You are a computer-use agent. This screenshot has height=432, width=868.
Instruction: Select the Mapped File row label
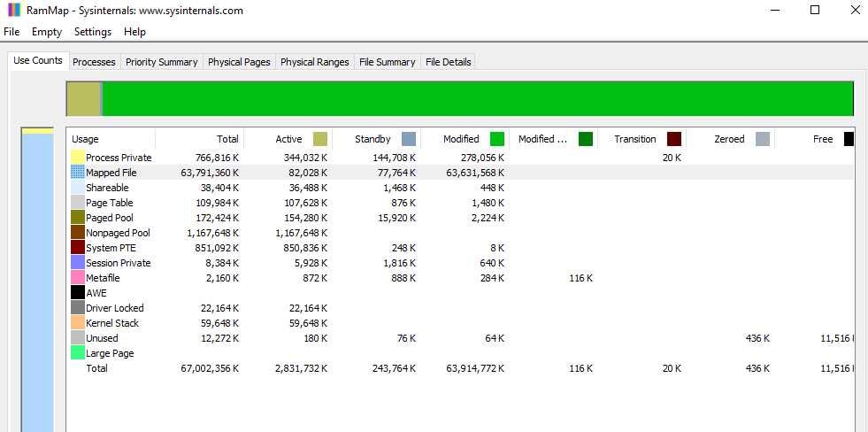[111, 173]
